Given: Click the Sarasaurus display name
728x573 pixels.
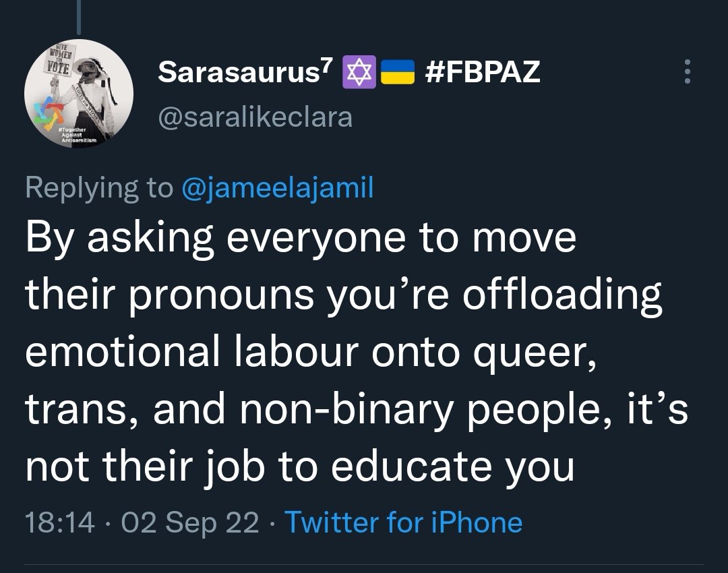Looking at the screenshot, I should tap(239, 72).
